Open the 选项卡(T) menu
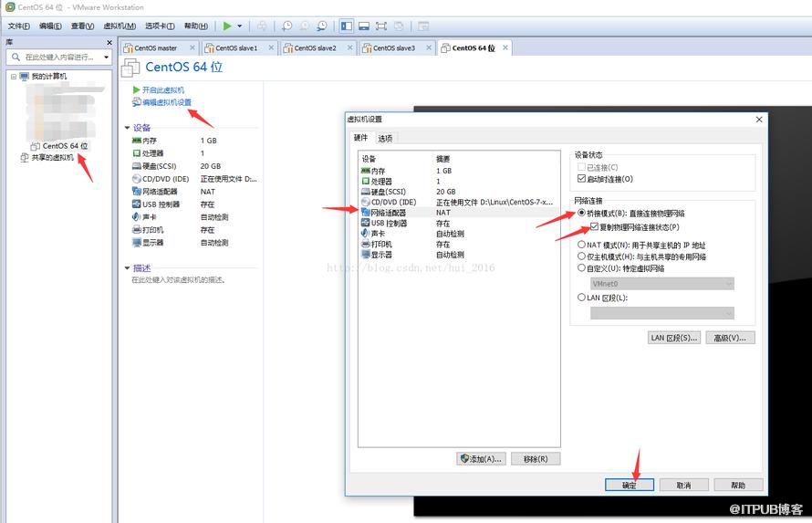The height and width of the screenshot is (523, 812). [160, 26]
